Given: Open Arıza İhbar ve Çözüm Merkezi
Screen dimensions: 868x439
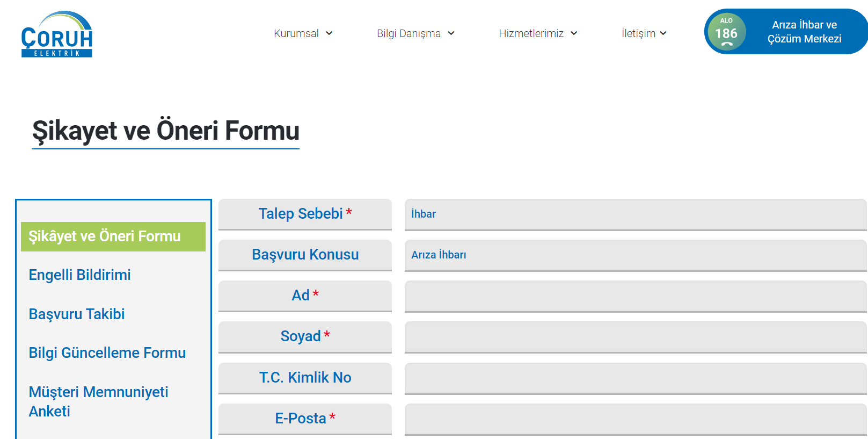Looking at the screenshot, I should point(804,32).
